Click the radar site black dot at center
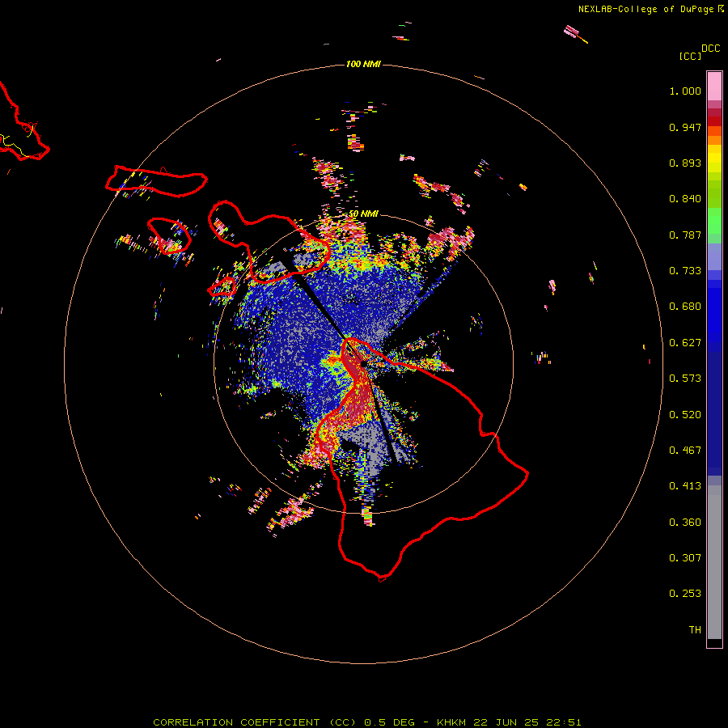 363,364
